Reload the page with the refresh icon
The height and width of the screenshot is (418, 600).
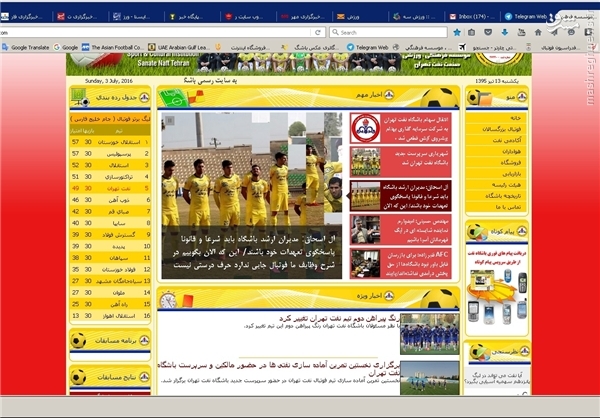tap(317, 33)
